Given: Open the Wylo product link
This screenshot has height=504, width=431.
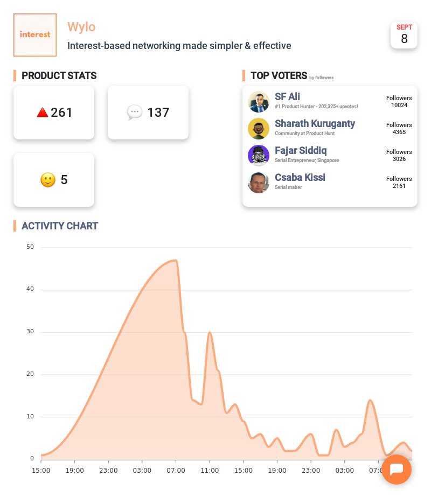Looking at the screenshot, I should pos(81,27).
